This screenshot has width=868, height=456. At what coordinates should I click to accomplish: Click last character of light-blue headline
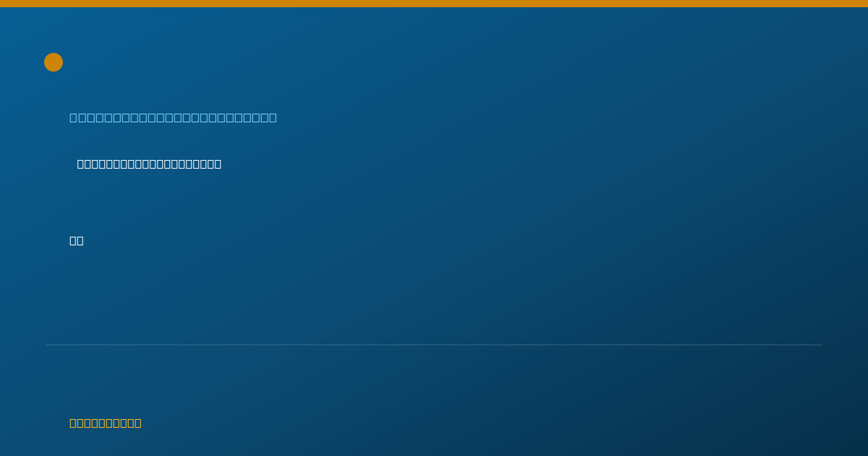273,117
